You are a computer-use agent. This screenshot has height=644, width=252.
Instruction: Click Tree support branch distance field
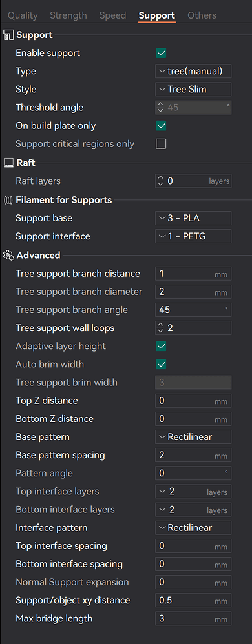click(x=193, y=274)
